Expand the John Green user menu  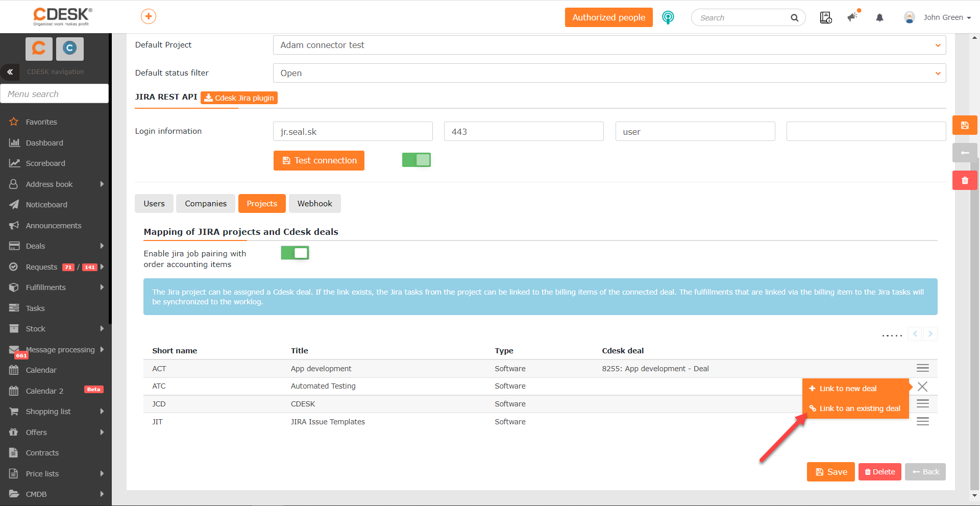[x=947, y=17]
